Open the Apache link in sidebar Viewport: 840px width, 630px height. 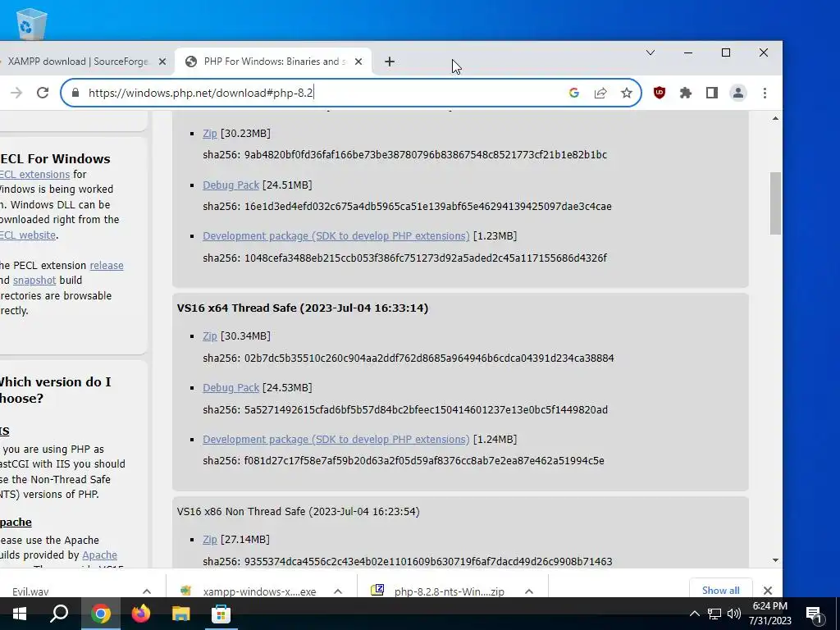[99, 555]
